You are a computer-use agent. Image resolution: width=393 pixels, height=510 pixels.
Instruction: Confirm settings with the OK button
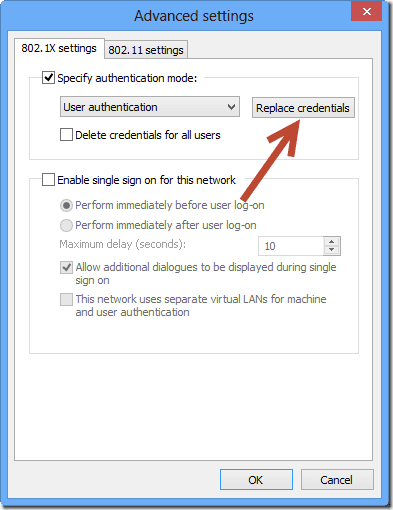256,480
